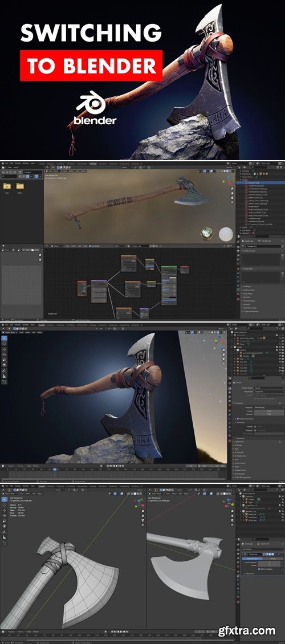Open the Edit menu in the middle window
The image size is (285, 644).
tap(12, 325)
